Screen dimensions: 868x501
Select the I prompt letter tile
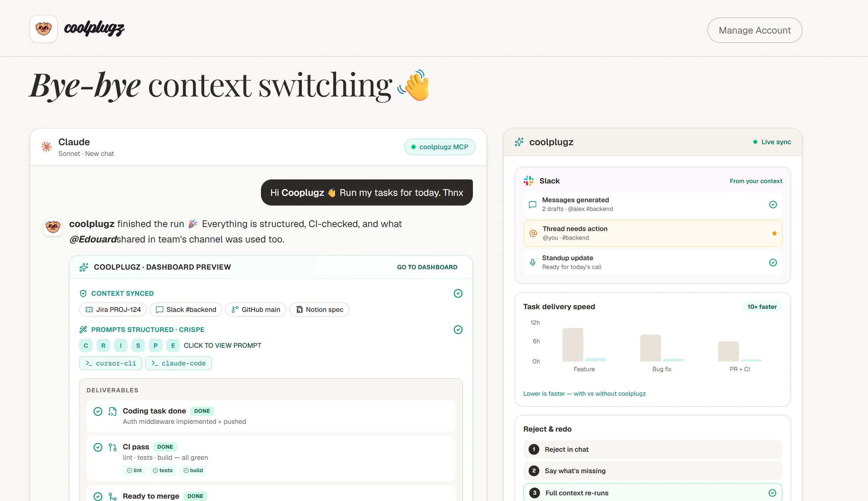point(121,345)
